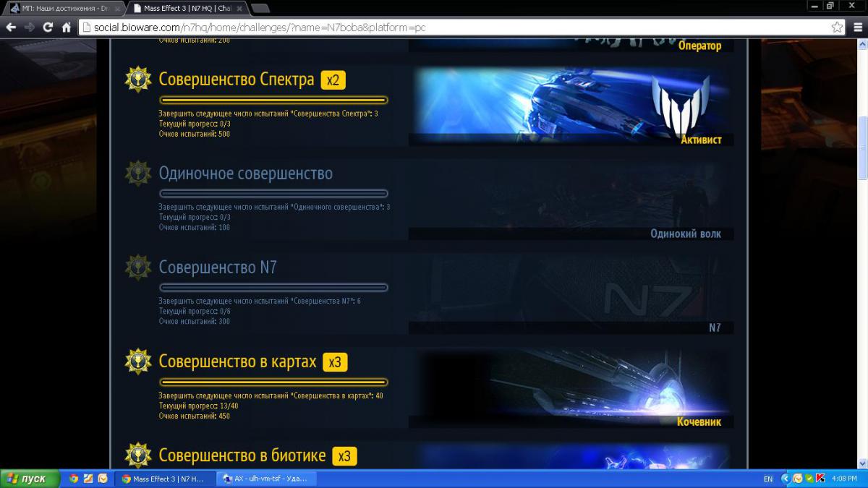Switch to 'AX - ulh-vm-tsf' taskbar button

pyautogui.click(x=266, y=479)
